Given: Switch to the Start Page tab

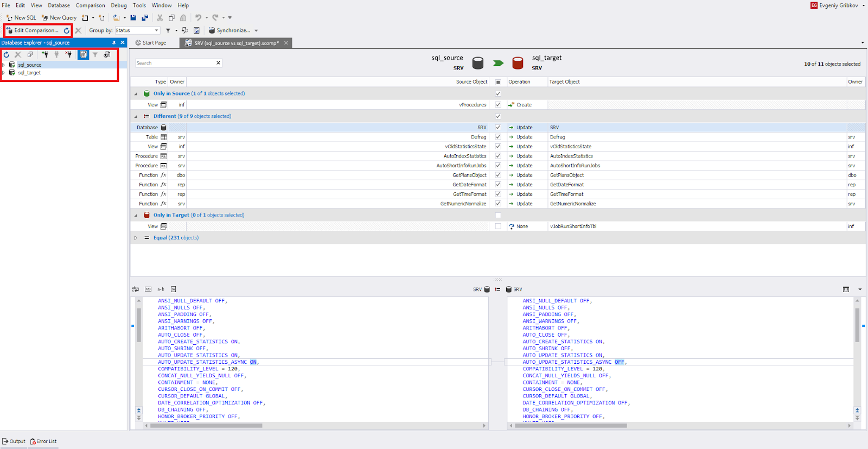Looking at the screenshot, I should point(151,43).
